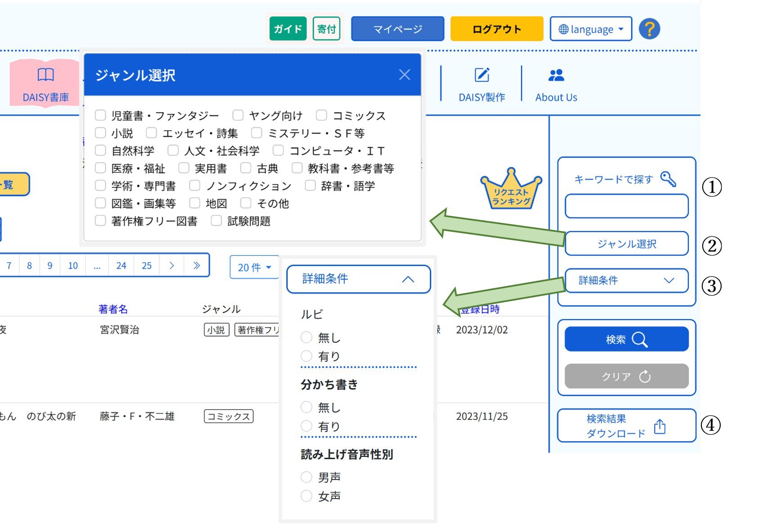Expand the 20件 per-page dropdown
This screenshot has height=532, width=763.
(x=254, y=267)
